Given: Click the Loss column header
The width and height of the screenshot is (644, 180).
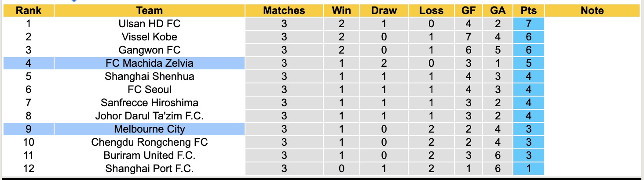Looking at the screenshot, I should [x=431, y=11].
